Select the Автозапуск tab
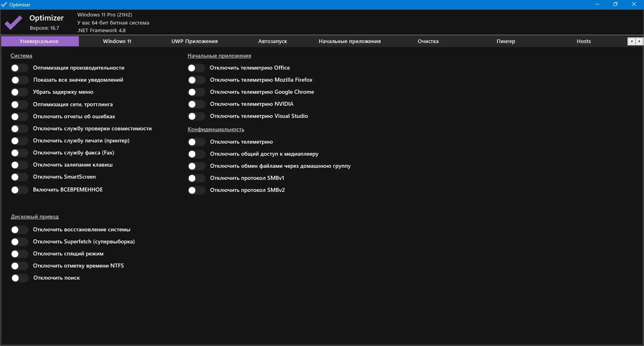Image resolution: width=644 pixels, height=346 pixels. point(272,41)
